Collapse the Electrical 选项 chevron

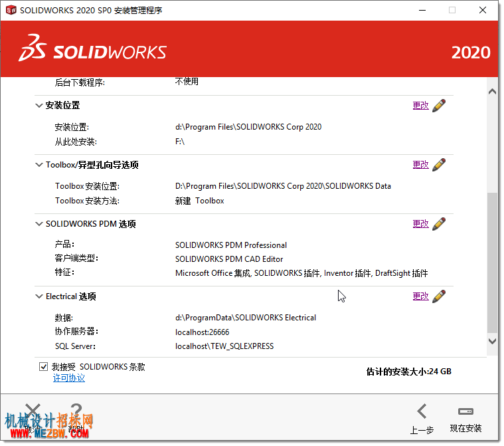tap(39, 296)
